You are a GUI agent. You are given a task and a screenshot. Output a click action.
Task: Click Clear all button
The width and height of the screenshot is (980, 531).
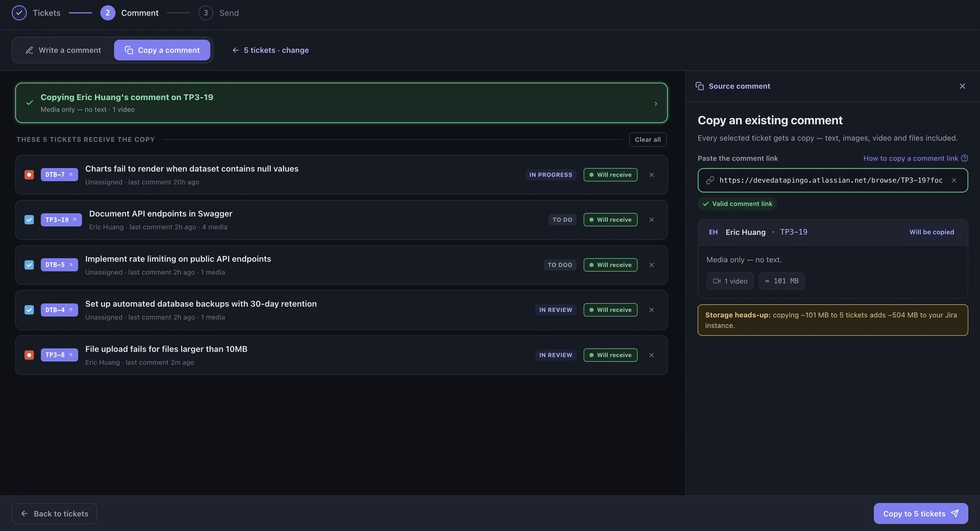647,139
